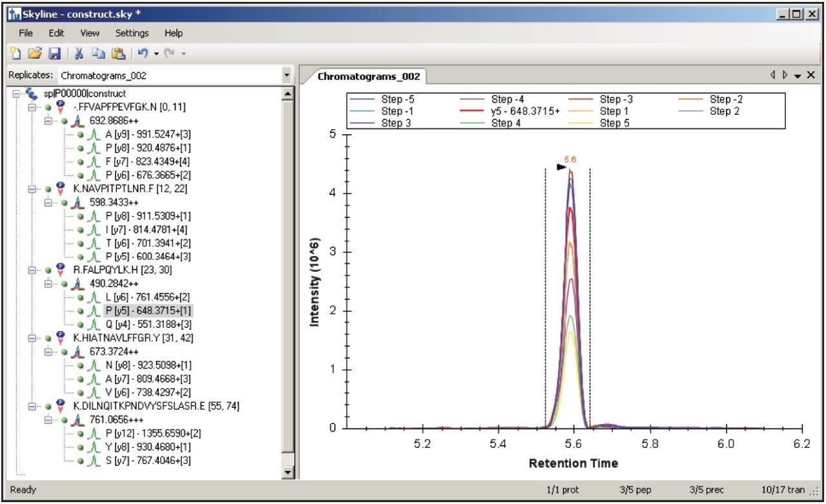Image resolution: width=826 pixels, height=504 pixels.
Task: Click the Paste clipboard toolbar icon
Action: tap(118, 54)
